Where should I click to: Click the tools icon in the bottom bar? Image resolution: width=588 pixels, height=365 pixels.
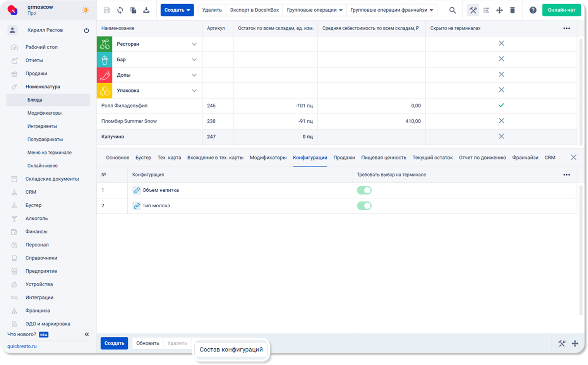[562, 343]
